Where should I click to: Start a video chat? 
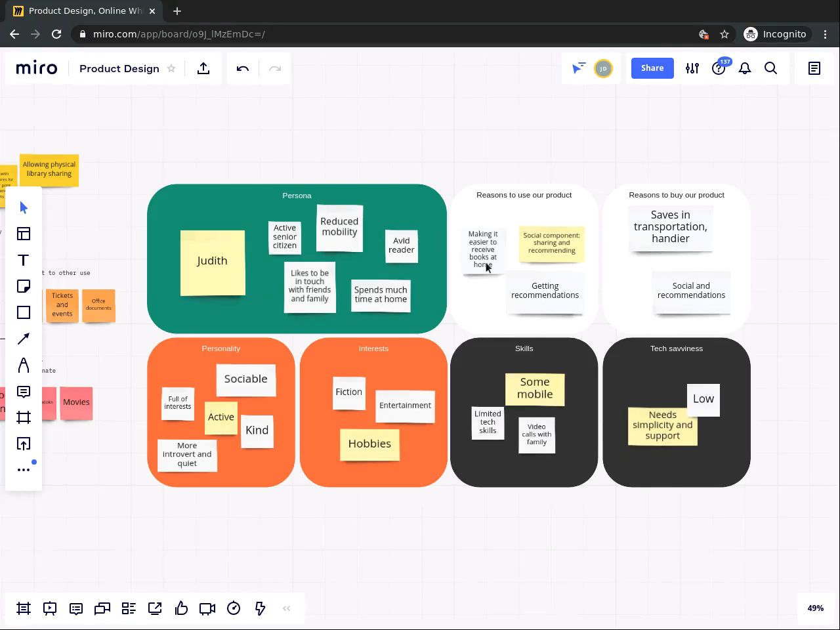(207, 608)
